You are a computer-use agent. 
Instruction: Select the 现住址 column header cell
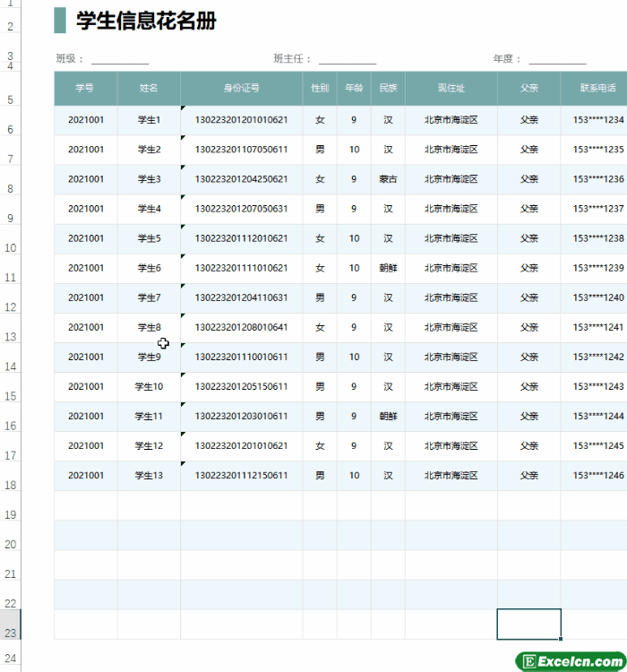pyautogui.click(x=451, y=89)
